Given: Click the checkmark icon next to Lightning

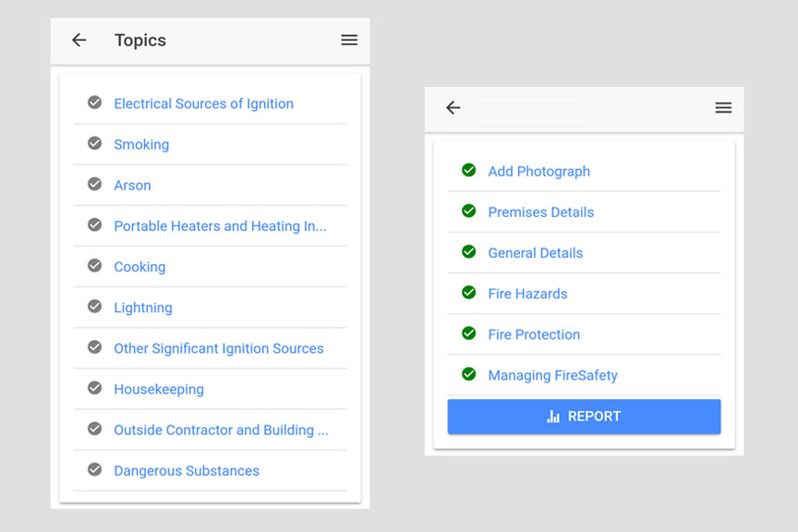Looking at the screenshot, I should 93,307.
